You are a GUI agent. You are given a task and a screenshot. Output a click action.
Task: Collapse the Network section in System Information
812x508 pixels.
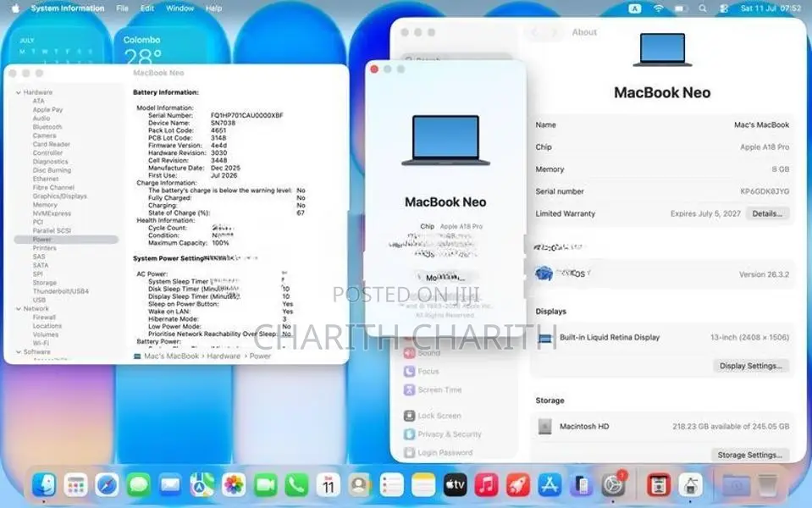[18, 309]
